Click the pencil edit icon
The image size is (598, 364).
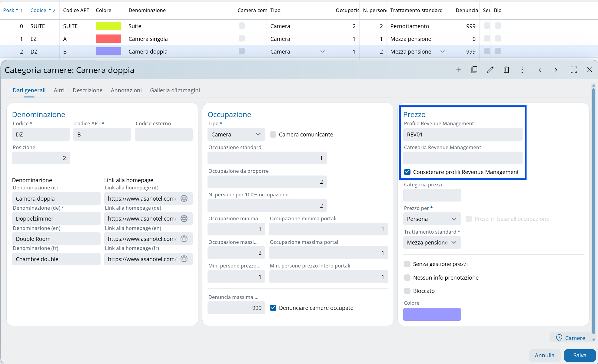click(x=490, y=70)
